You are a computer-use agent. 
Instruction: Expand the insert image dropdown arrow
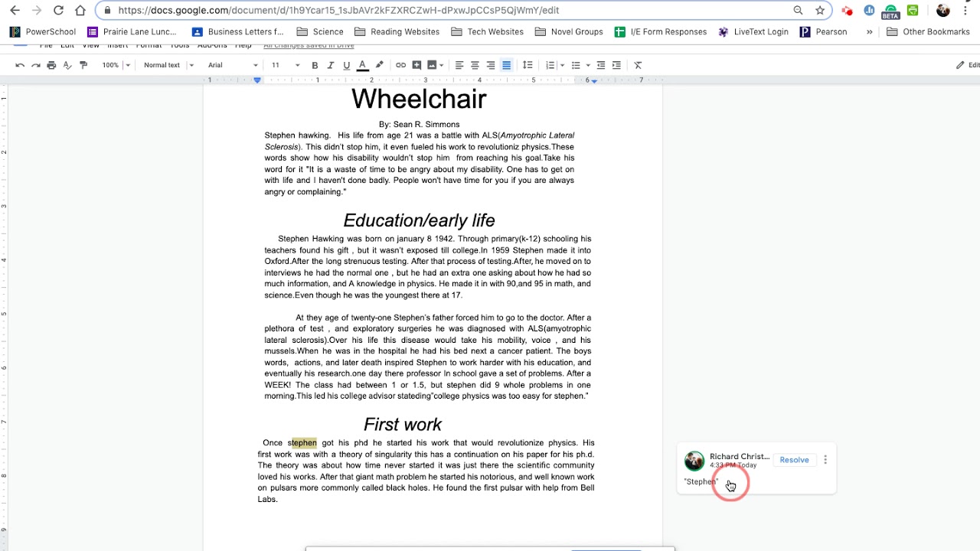[x=443, y=65]
